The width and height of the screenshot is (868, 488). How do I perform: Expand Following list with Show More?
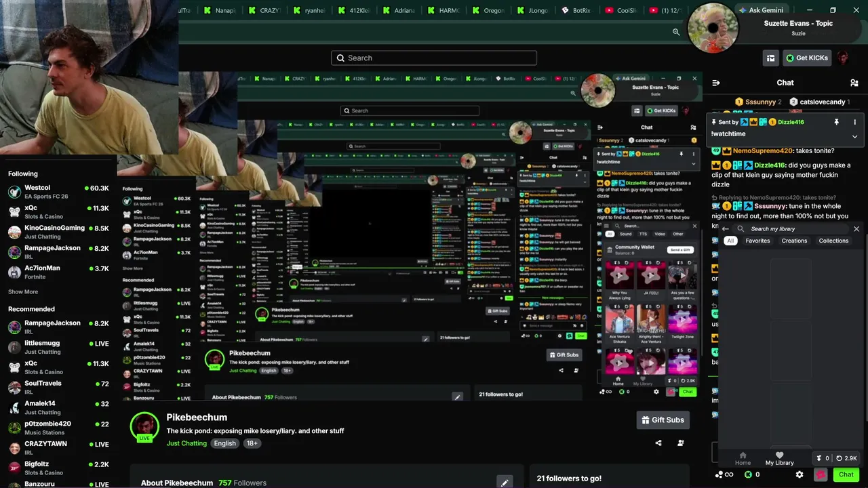click(x=23, y=292)
